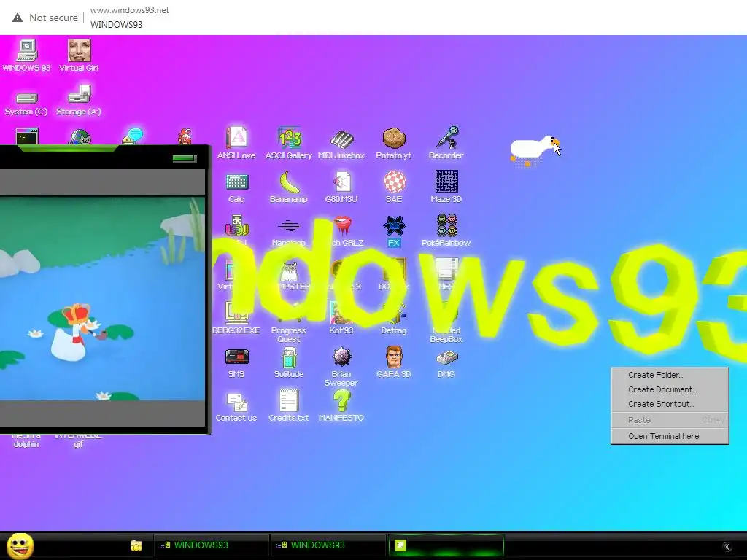The width and height of the screenshot is (747, 560).
Task: Click the green button in window titlebar
Action: coord(184,158)
